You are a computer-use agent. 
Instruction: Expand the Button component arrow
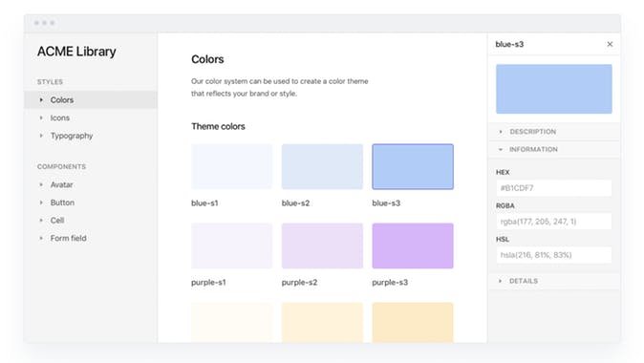click(x=41, y=203)
